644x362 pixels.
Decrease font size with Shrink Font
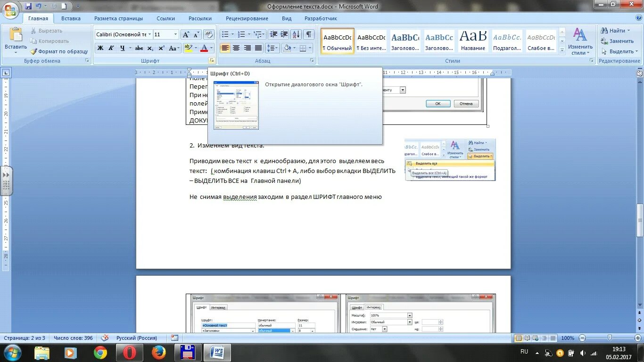pos(196,34)
